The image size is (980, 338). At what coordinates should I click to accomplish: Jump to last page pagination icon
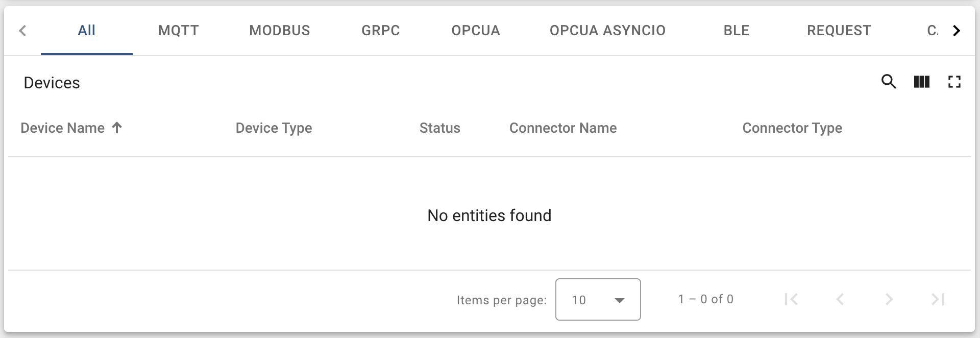point(938,299)
